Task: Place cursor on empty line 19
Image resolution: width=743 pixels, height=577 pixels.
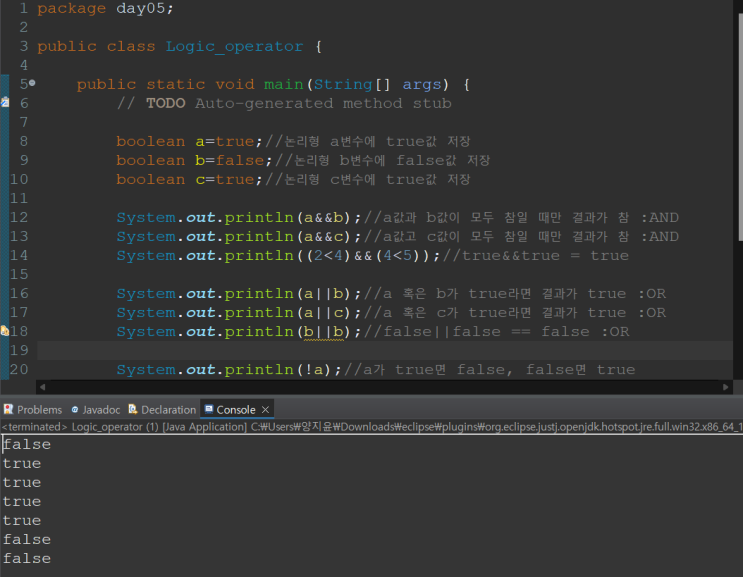Action: (384, 351)
